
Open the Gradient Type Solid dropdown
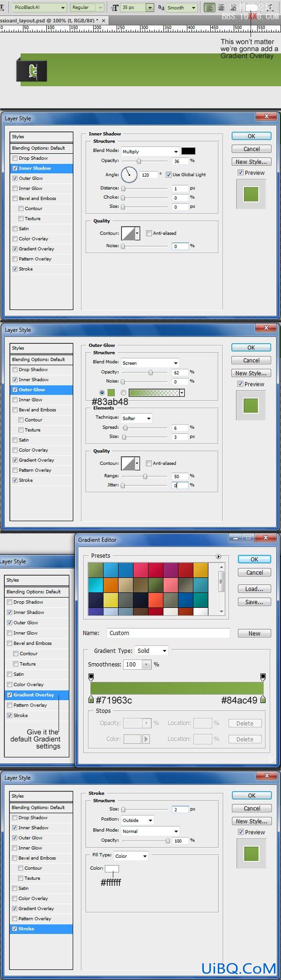[x=152, y=651]
